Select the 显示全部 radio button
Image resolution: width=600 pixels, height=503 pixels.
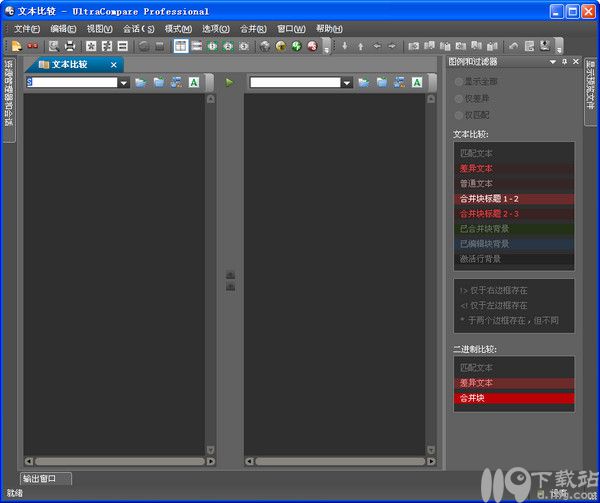point(458,81)
